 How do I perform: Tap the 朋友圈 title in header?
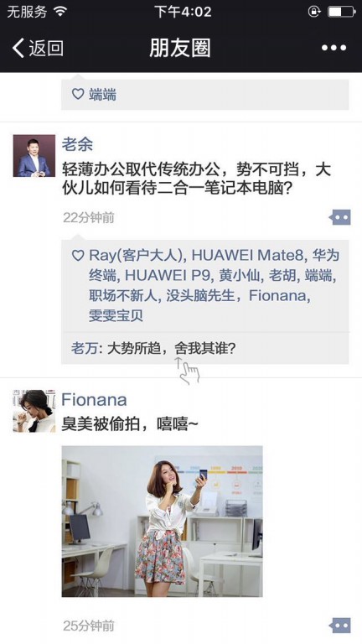pos(180,48)
